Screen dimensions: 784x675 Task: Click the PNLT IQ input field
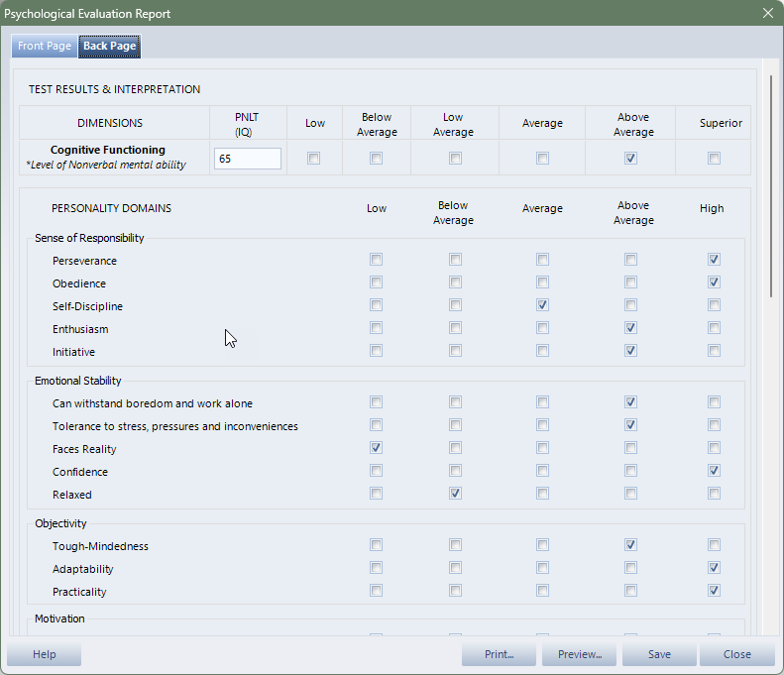tap(248, 159)
